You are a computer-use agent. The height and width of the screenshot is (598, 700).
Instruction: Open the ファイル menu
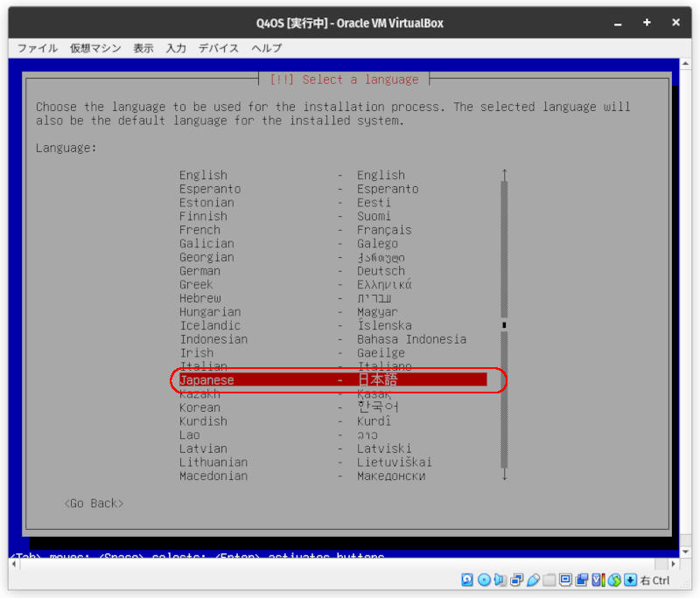[38, 48]
